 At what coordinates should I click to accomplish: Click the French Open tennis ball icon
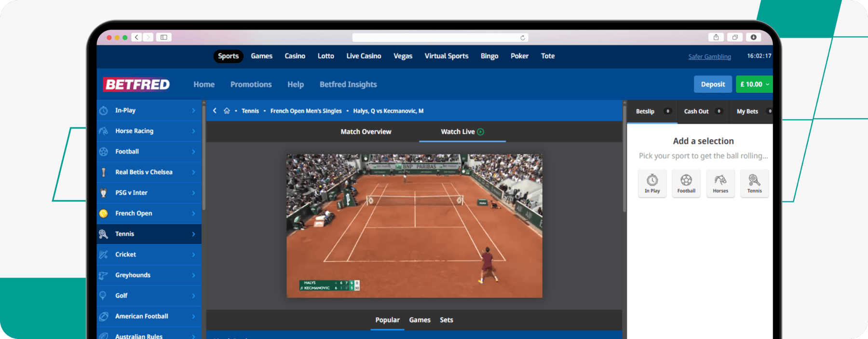(104, 213)
